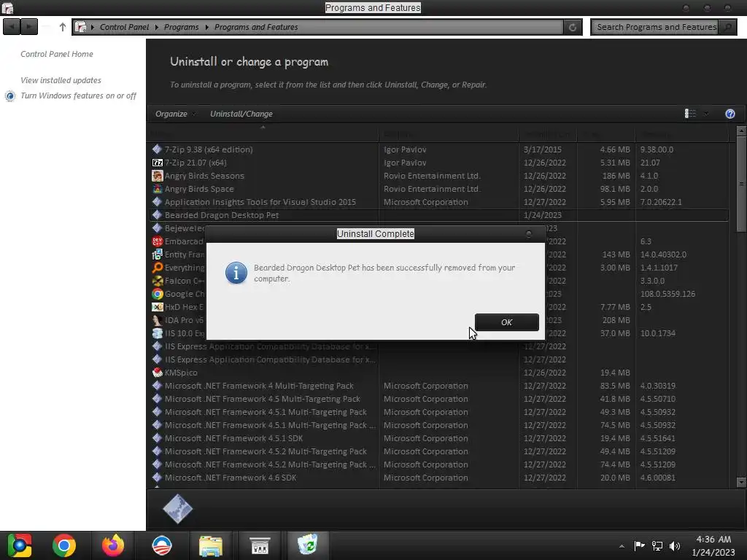The image size is (747, 560).
Task: Click the IDA Pro icon in list
Action: (x=158, y=320)
